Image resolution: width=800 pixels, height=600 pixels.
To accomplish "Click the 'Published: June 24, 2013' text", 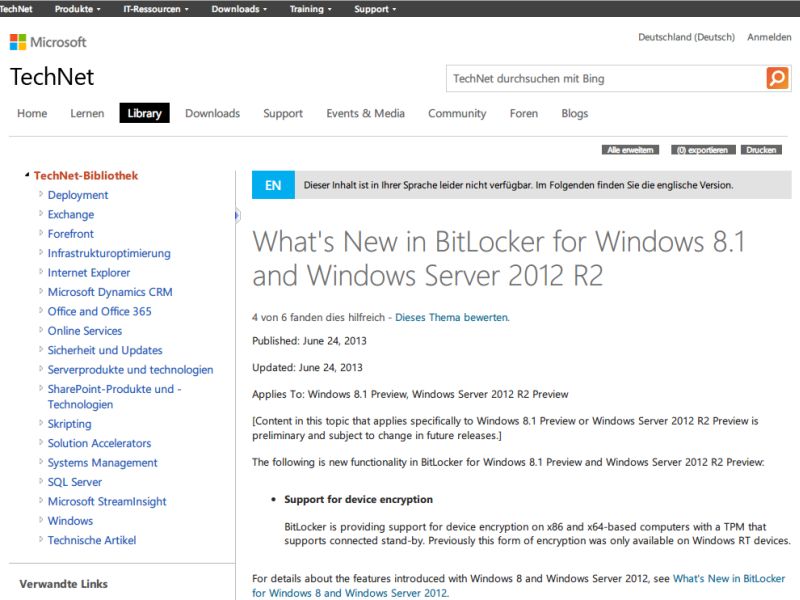I will tap(309, 341).
